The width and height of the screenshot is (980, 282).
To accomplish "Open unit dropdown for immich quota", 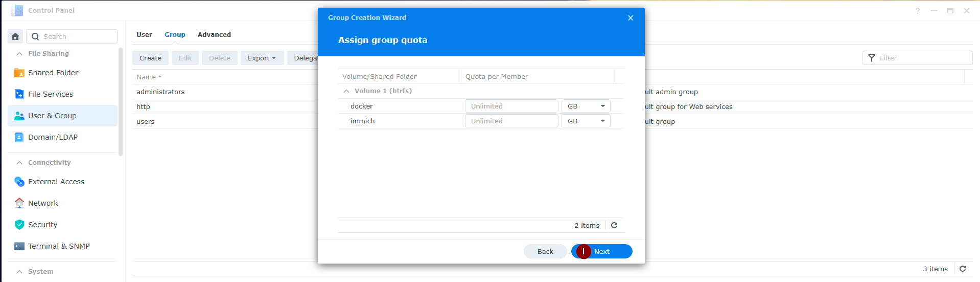I will [586, 121].
